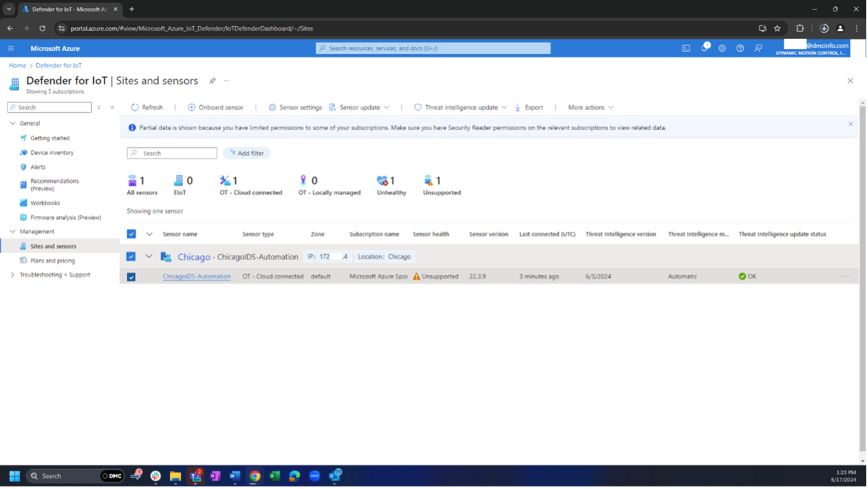Collapse the Management section
Image resolution: width=868 pixels, height=489 pixels.
pos(13,232)
